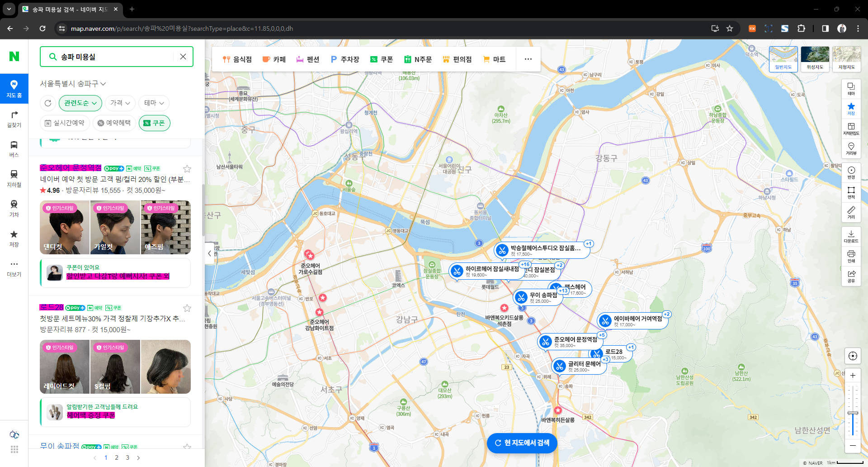This screenshot has width=868, height=467.
Task: Toggle the 실시간예약 filter chip
Action: click(65, 123)
